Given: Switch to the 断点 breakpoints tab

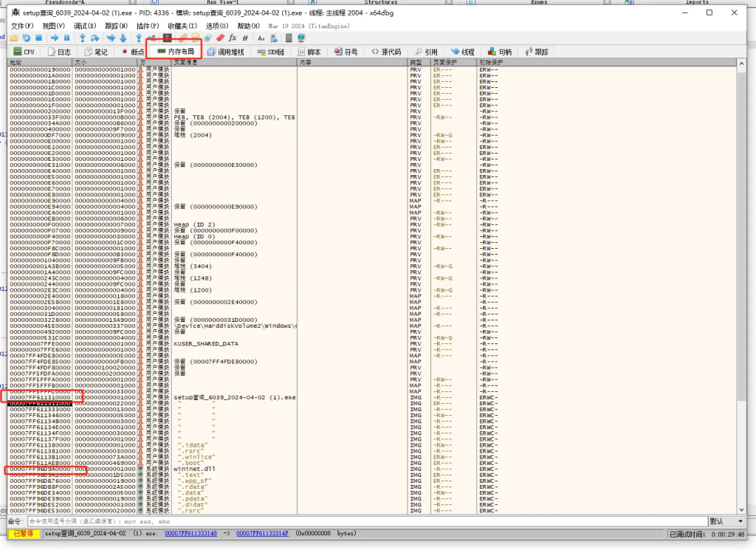Looking at the screenshot, I should [134, 52].
